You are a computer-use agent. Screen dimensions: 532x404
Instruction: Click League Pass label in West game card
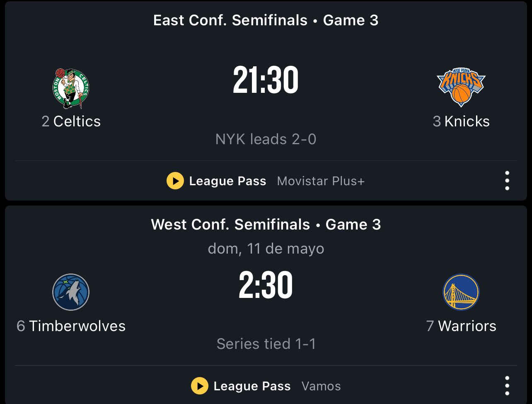(252, 386)
